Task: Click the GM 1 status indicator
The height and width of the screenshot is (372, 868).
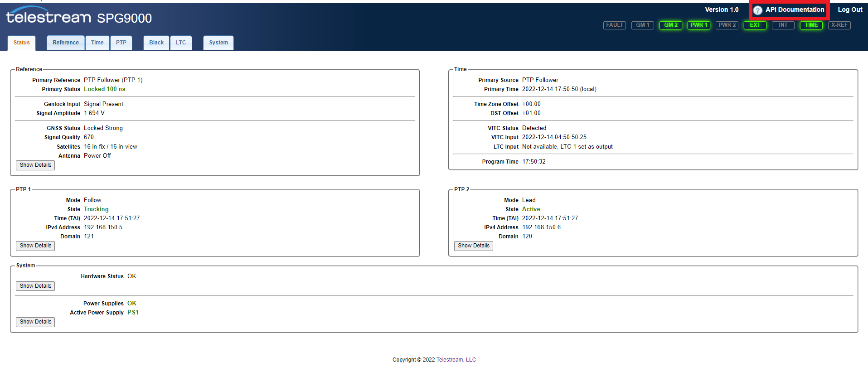Action: click(x=643, y=25)
